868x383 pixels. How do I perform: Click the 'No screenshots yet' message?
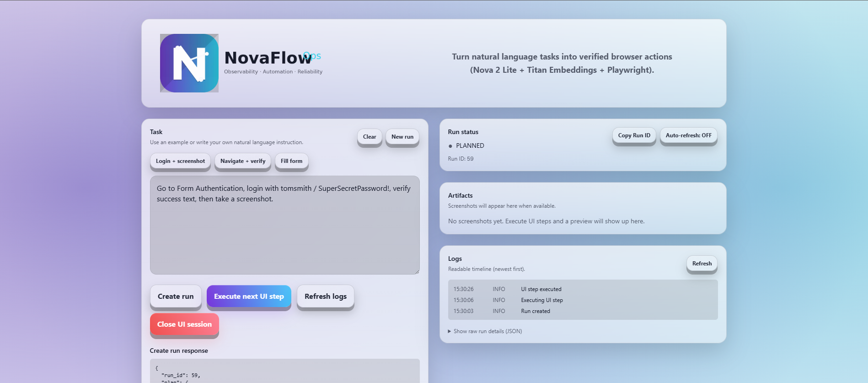[546, 221]
